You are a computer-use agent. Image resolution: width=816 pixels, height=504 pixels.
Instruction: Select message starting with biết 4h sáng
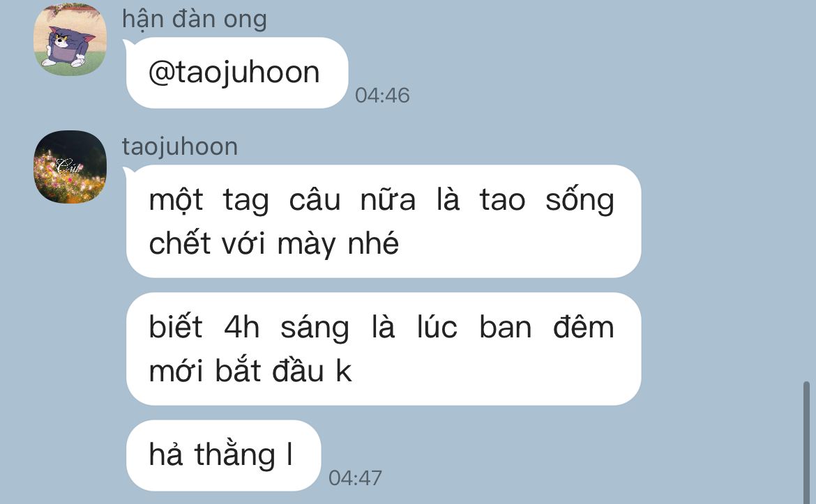tap(384, 349)
